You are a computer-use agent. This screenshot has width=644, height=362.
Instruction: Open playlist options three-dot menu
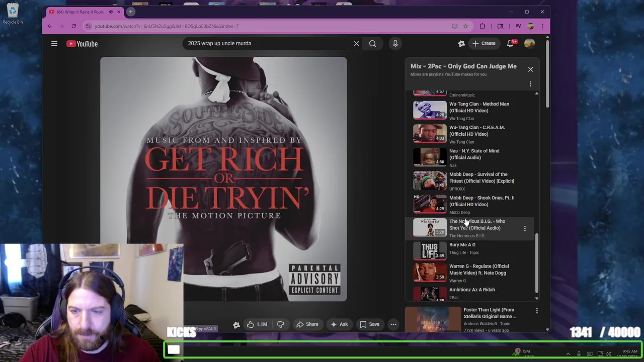pos(530,84)
